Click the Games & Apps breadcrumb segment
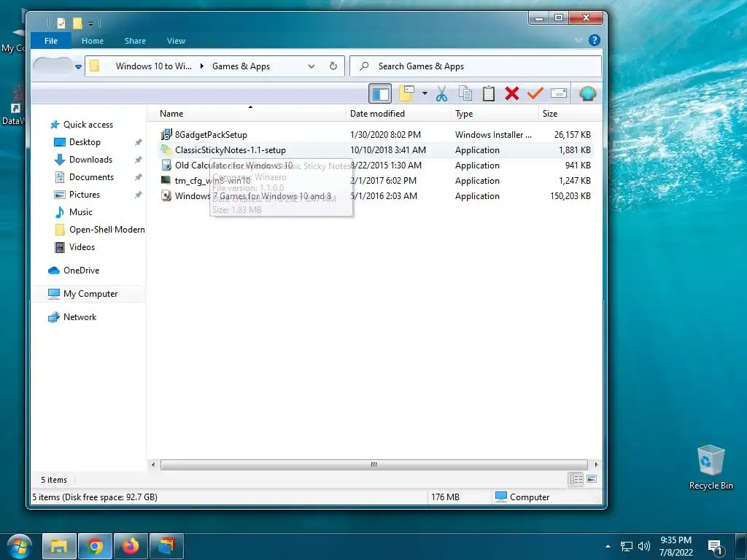This screenshot has height=560, width=747. pyautogui.click(x=241, y=66)
